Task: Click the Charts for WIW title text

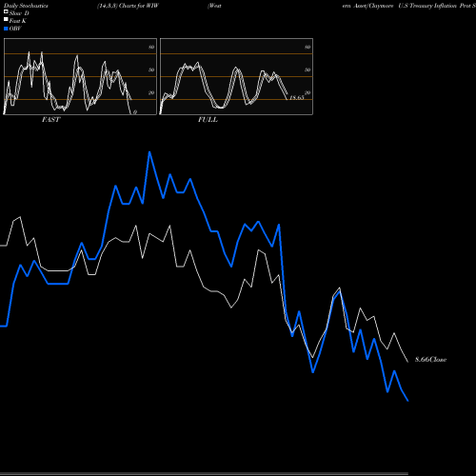Action: click(139, 6)
